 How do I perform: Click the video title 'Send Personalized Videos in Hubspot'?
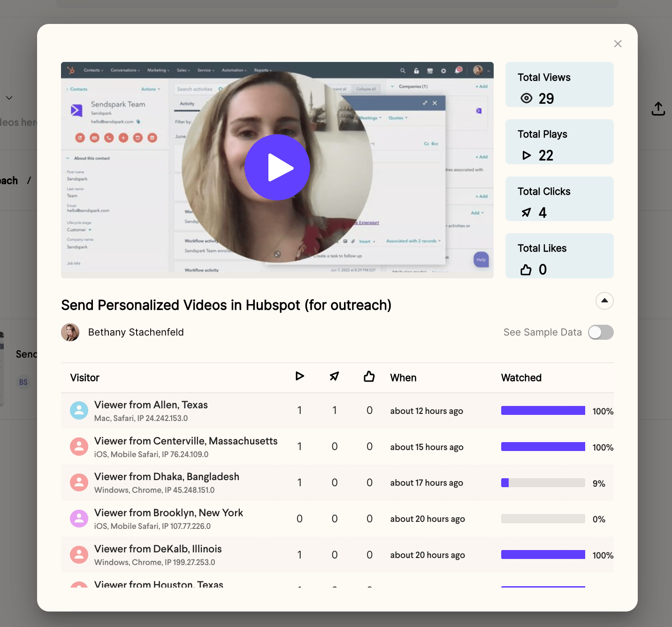pyautogui.click(x=226, y=305)
